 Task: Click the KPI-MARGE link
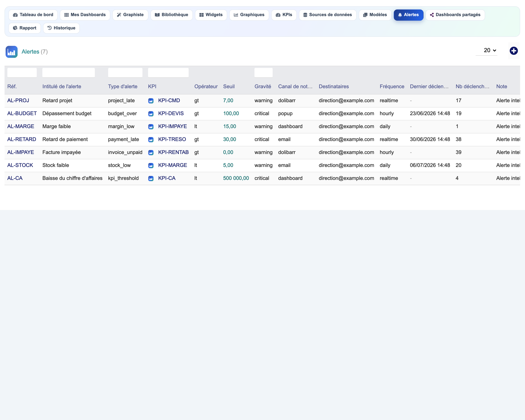[172, 165]
